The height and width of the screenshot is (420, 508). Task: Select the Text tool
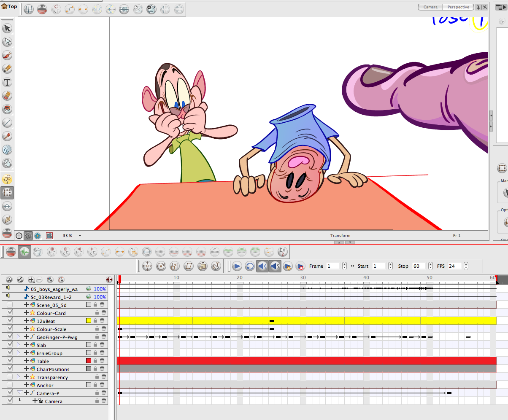[x=7, y=82]
